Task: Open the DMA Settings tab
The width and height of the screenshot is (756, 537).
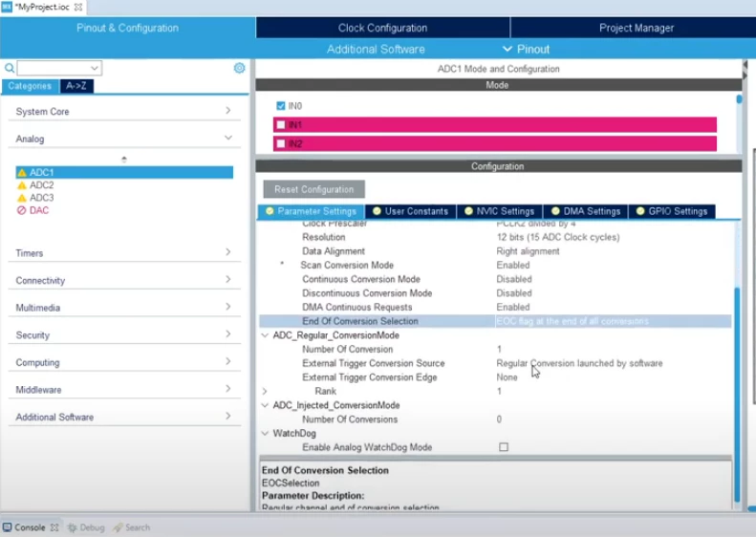Action: 586,211
